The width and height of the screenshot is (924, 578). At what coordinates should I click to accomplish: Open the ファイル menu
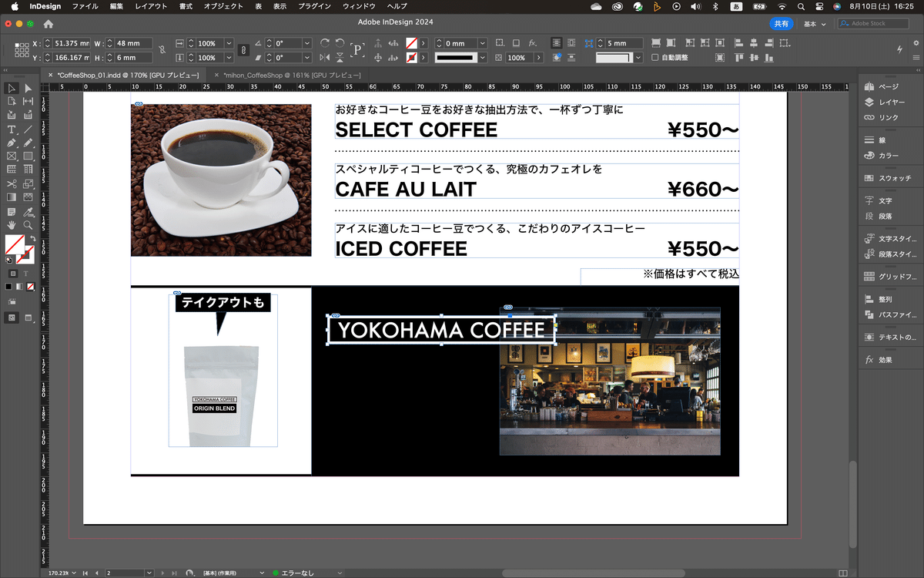(x=85, y=6)
